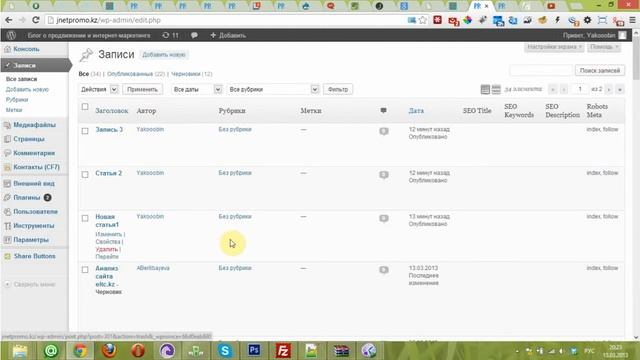The width and height of the screenshot is (640, 360).
Task: Click the comment bubble in Запись 3 row
Action: [384, 131]
